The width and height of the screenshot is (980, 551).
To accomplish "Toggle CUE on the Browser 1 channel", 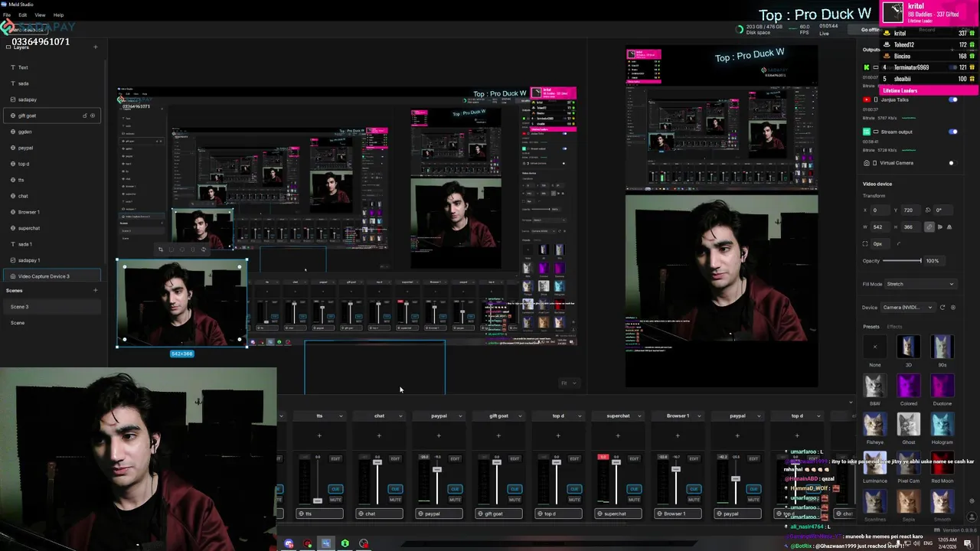I will tap(694, 489).
